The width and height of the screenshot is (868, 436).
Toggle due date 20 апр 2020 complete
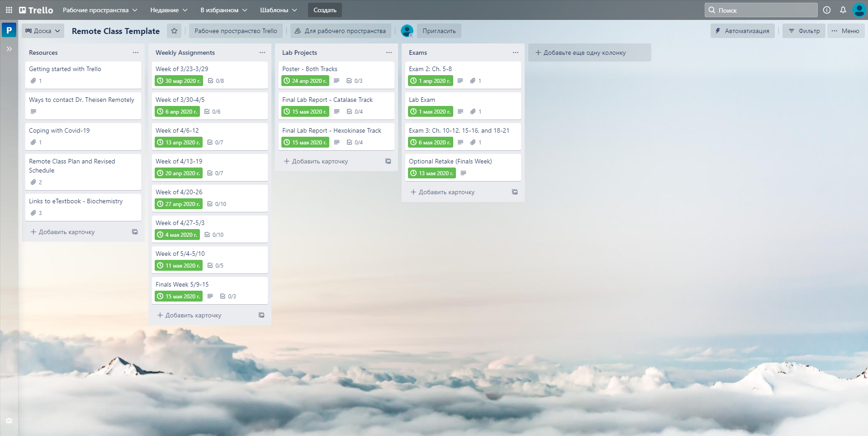(179, 173)
